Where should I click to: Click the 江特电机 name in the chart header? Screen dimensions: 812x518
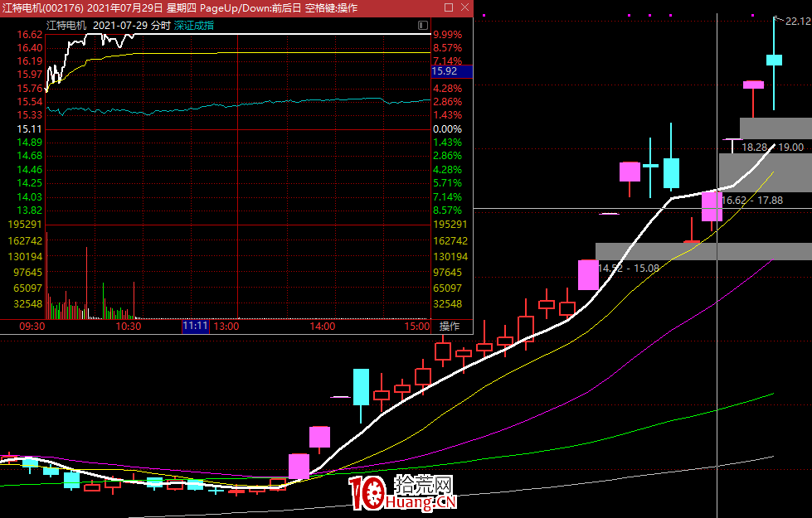point(66,25)
